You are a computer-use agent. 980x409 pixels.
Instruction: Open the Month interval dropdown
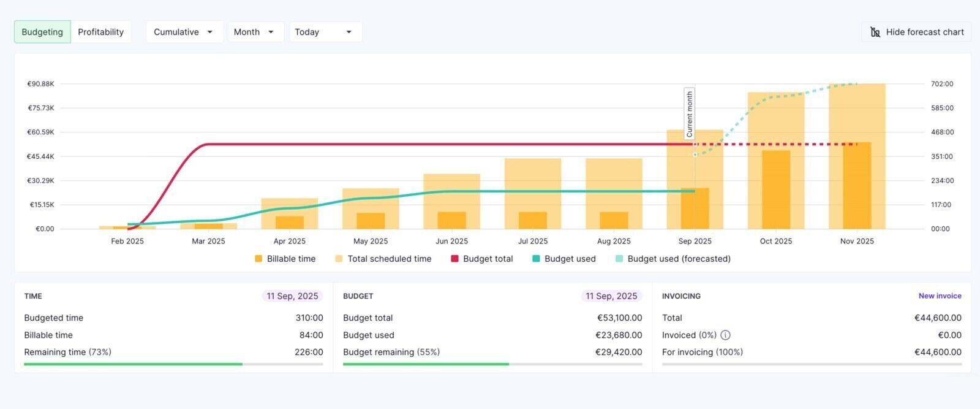[256, 32]
